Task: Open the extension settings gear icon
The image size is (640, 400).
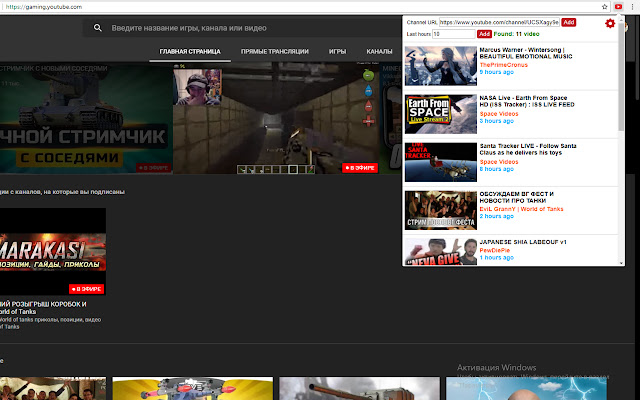Action: tap(610, 23)
